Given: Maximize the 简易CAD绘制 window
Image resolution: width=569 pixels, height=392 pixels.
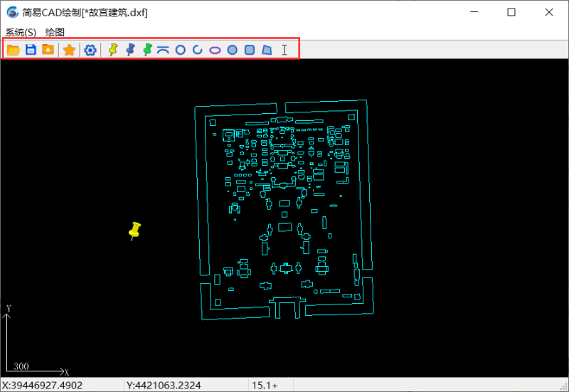Looking at the screenshot, I should click(x=511, y=12).
